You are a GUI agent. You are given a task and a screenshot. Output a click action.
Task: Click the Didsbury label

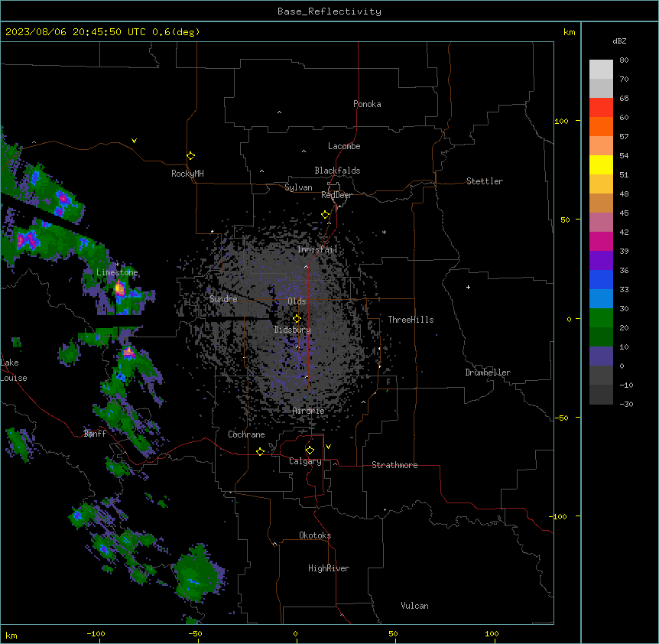tap(292, 330)
